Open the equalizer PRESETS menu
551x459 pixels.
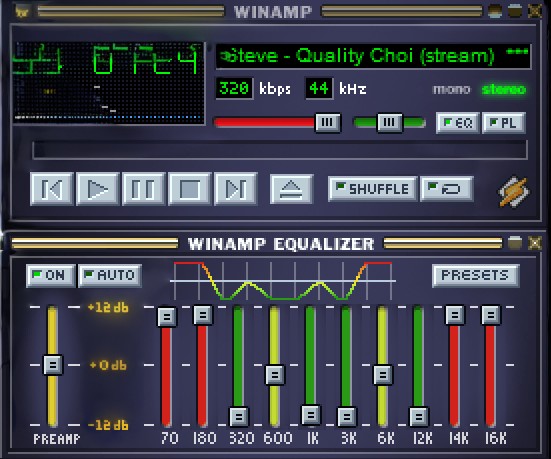pyautogui.click(x=475, y=276)
